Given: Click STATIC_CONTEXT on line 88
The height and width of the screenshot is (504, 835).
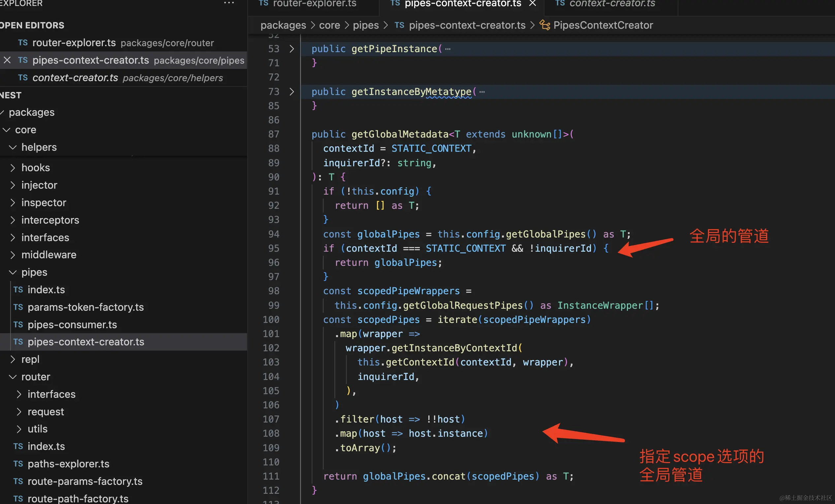Looking at the screenshot, I should [431, 149].
